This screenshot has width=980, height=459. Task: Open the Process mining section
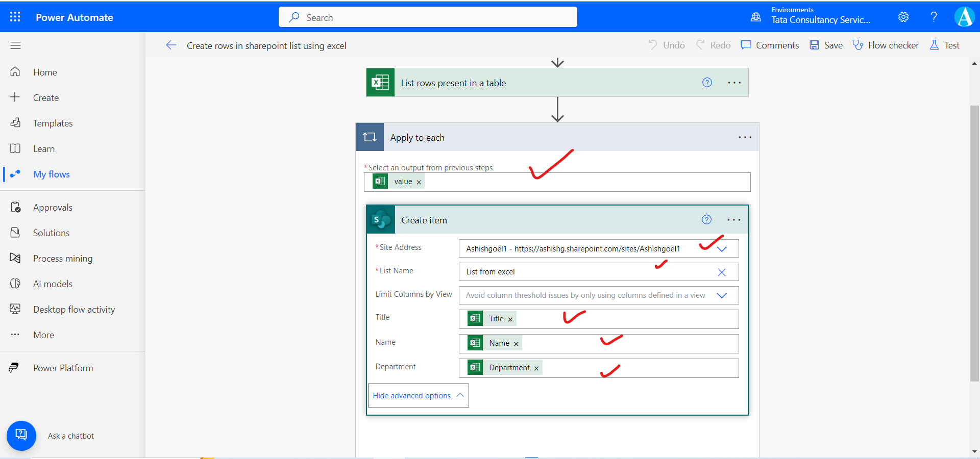pos(62,258)
